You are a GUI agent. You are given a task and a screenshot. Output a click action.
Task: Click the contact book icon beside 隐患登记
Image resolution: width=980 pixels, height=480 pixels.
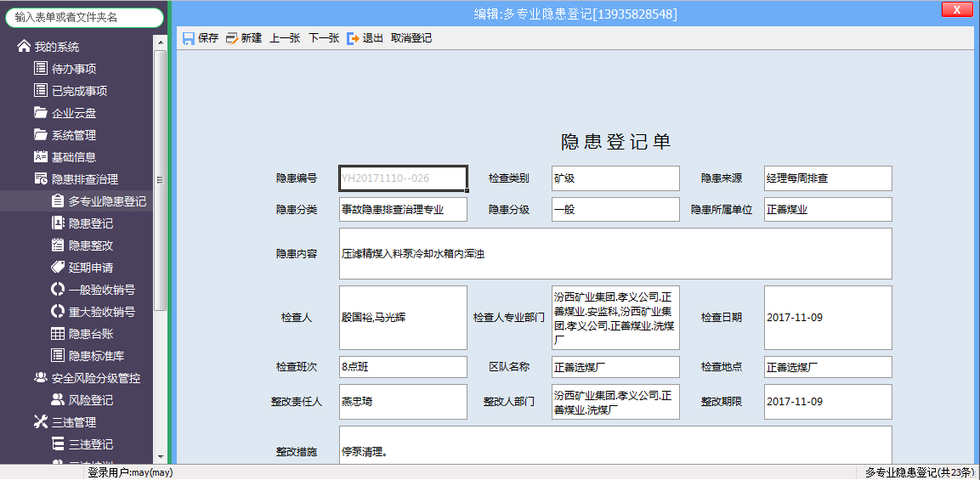pos(58,223)
